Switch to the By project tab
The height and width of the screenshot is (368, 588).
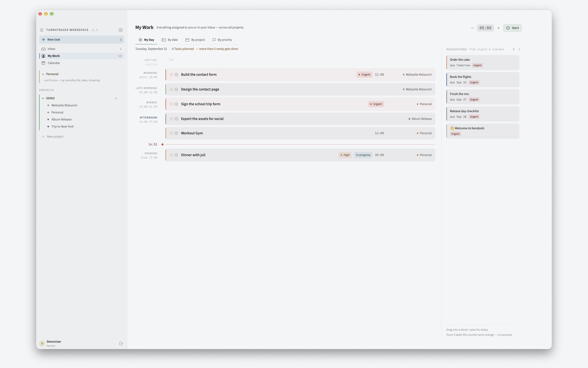click(195, 40)
